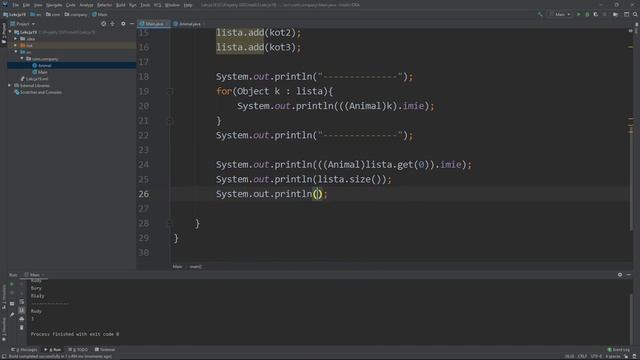Image resolution: width=640 pixels, height=360 pixels.
Task: Click the print icon in Run console
Action: click(22, 319)
